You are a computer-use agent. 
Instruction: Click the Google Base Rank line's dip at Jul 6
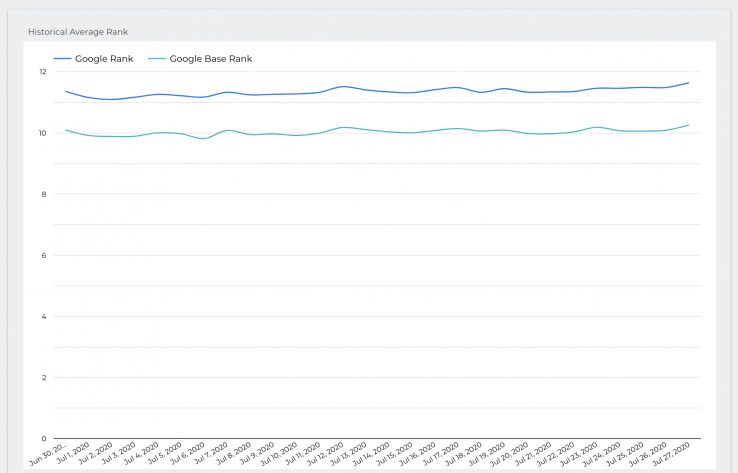[204, 138]
